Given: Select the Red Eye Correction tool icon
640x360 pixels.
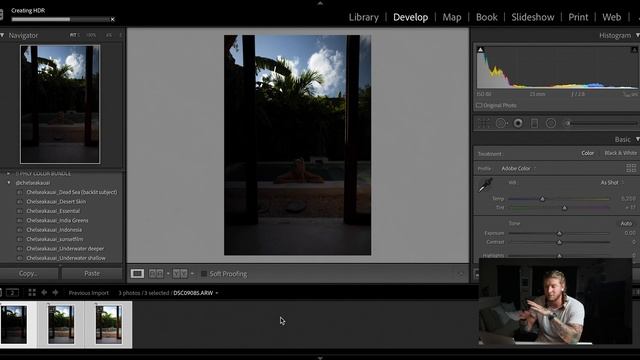Looking at the screenshot, I should coord(518,123).
